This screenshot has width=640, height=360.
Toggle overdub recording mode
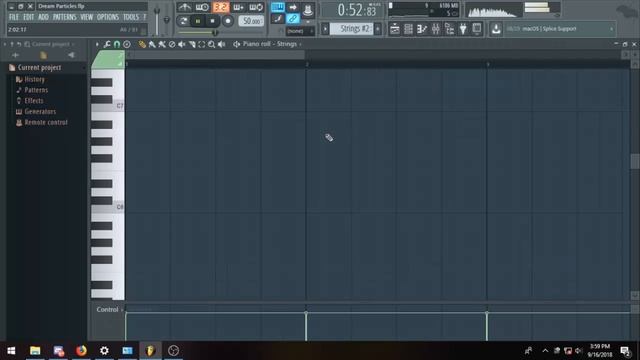point(238,7)
